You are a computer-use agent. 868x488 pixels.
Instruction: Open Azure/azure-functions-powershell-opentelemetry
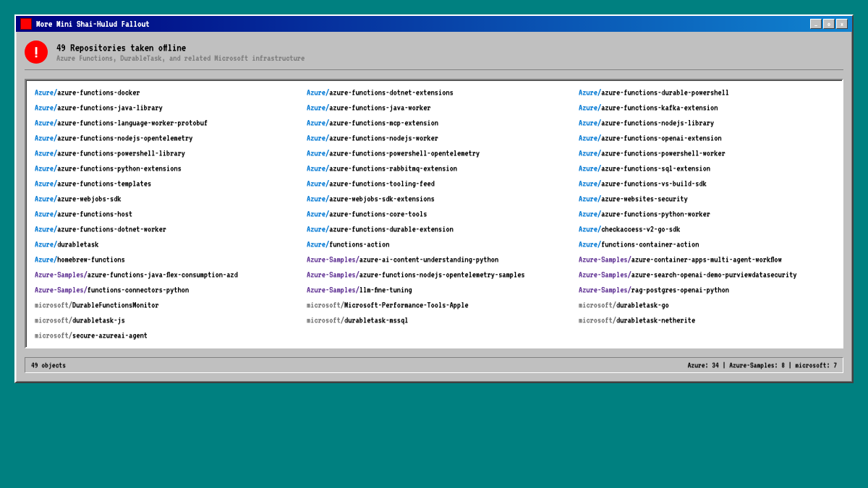(x=393, y=153)
